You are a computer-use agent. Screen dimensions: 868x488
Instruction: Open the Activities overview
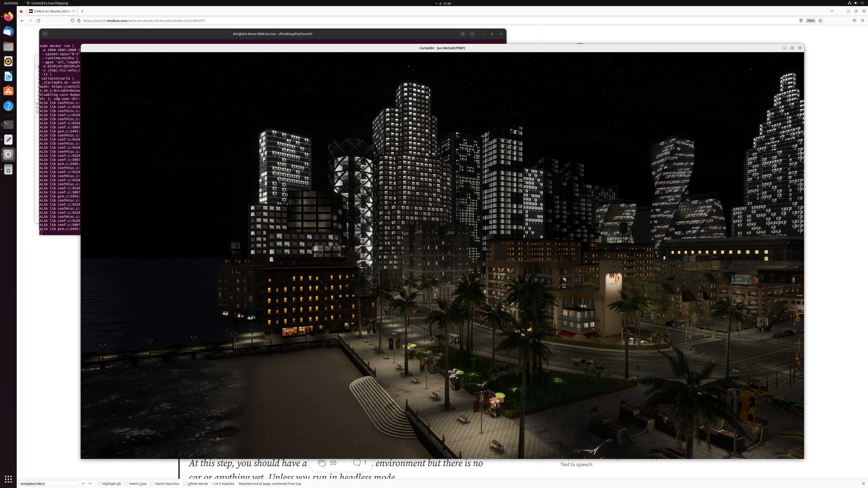coord(11,3)
